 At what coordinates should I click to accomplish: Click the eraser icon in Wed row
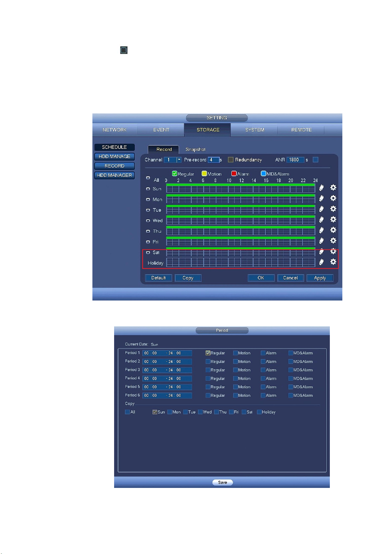coord(321,219)
